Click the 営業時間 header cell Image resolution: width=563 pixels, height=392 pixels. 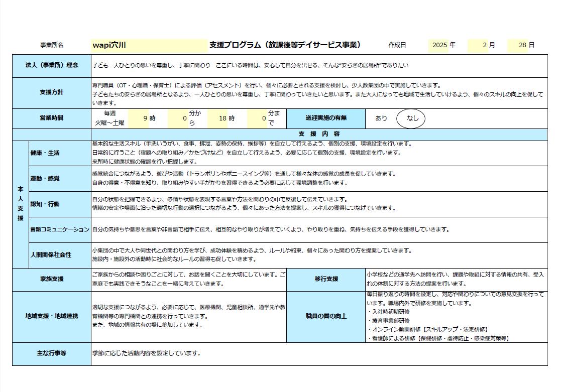[x=52, y=118]
